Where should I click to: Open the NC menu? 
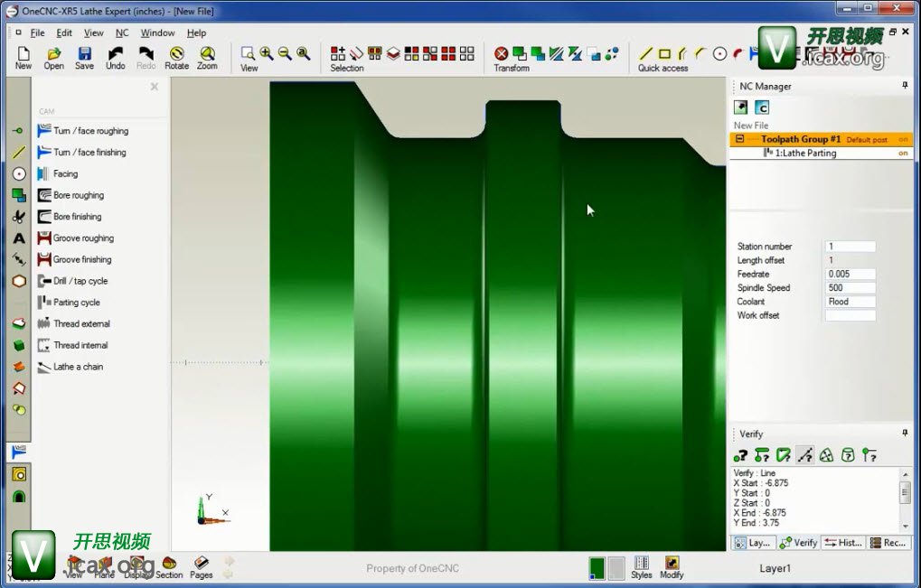tap(122, 33)
